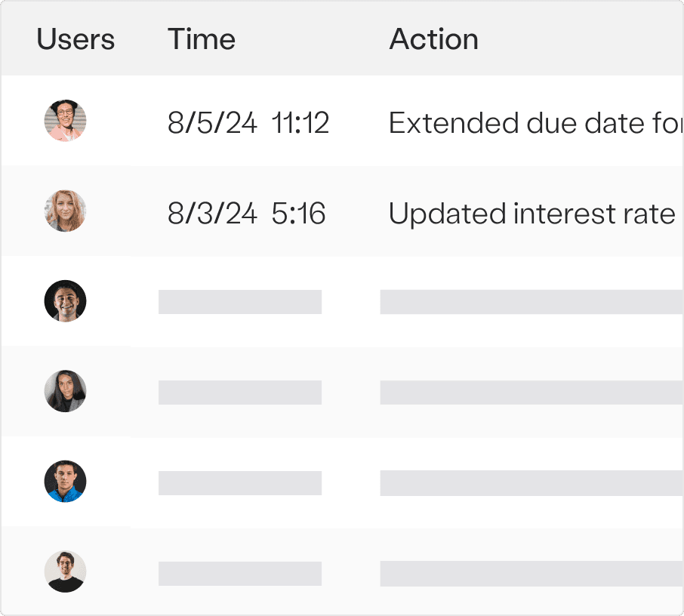Viewport: 684px width, 616px height.
Task: Click the Action column header
Action: (x=433, y=39)
